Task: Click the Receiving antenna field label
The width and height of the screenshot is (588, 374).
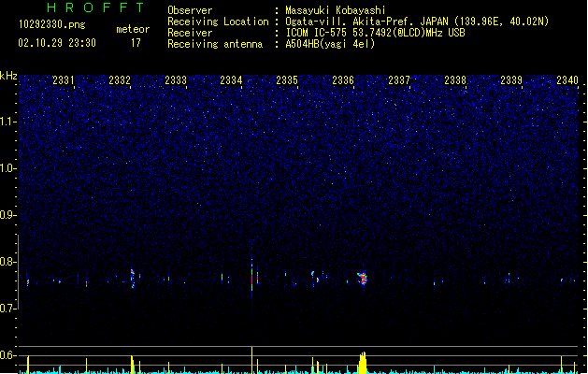Action: point(215,44)
